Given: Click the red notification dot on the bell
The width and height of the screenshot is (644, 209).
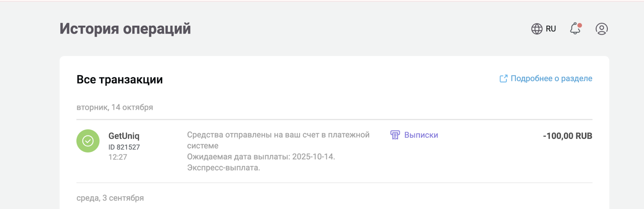Looking at the screenshot, I should [580, 25].
